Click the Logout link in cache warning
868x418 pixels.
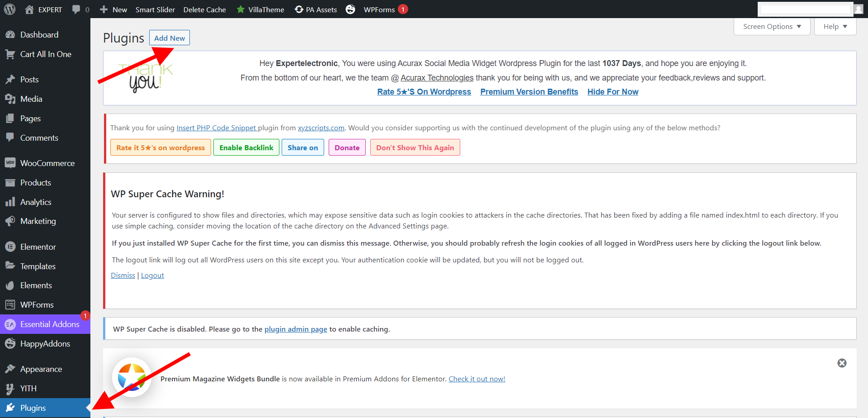152,275
